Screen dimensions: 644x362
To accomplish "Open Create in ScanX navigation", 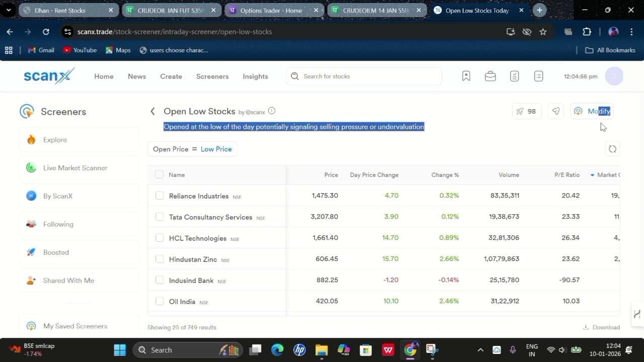I will (171, 76).
